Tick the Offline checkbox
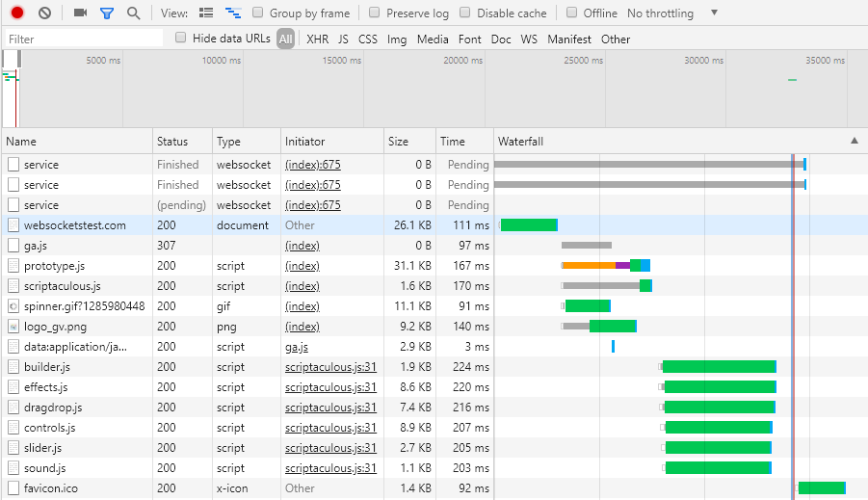This screenshot has width=868, height=500. [572, 13]
